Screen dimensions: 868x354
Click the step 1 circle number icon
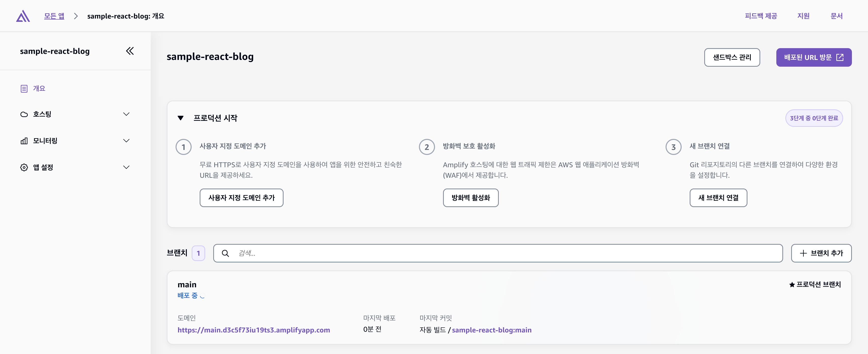point(184,147)
